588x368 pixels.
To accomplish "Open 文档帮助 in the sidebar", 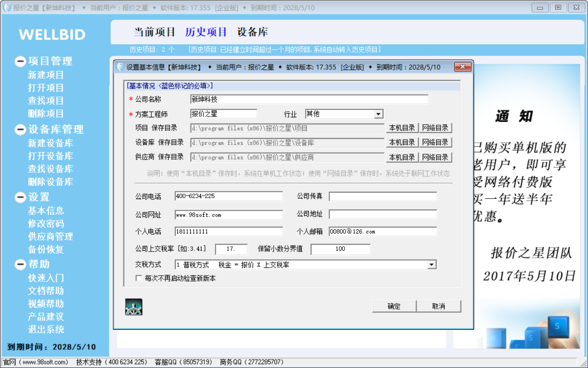I will [46, 291].
